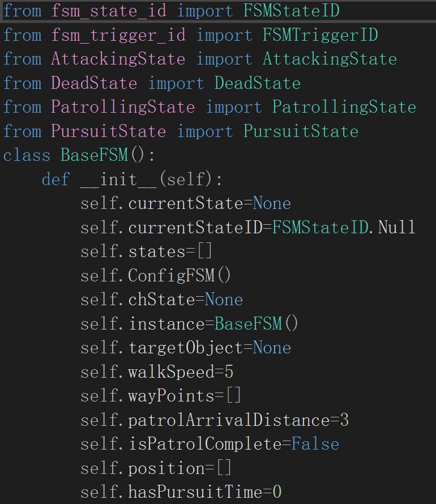Click the BaseFSM class definition name
The height and width of the screenshot is (504, 436).
coord(95,155)
